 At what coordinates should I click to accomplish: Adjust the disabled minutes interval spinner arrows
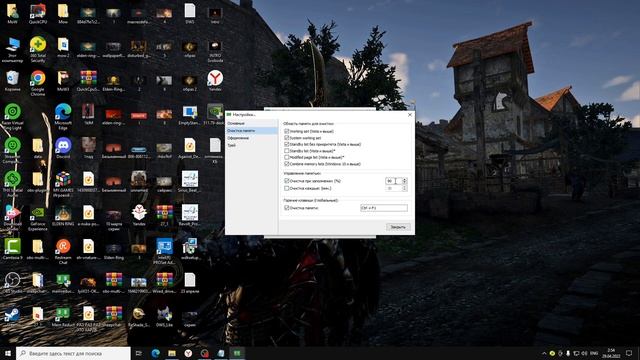(404, 188)
